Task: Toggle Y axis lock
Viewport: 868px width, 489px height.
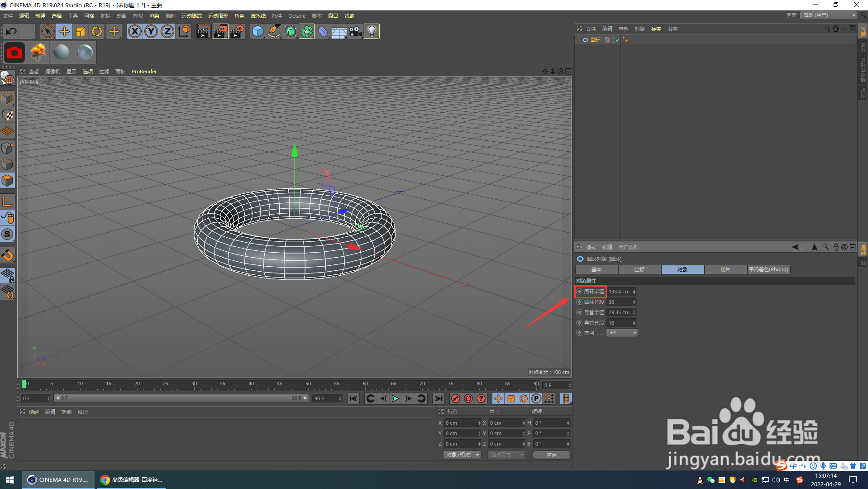Action: pos(151,31)
